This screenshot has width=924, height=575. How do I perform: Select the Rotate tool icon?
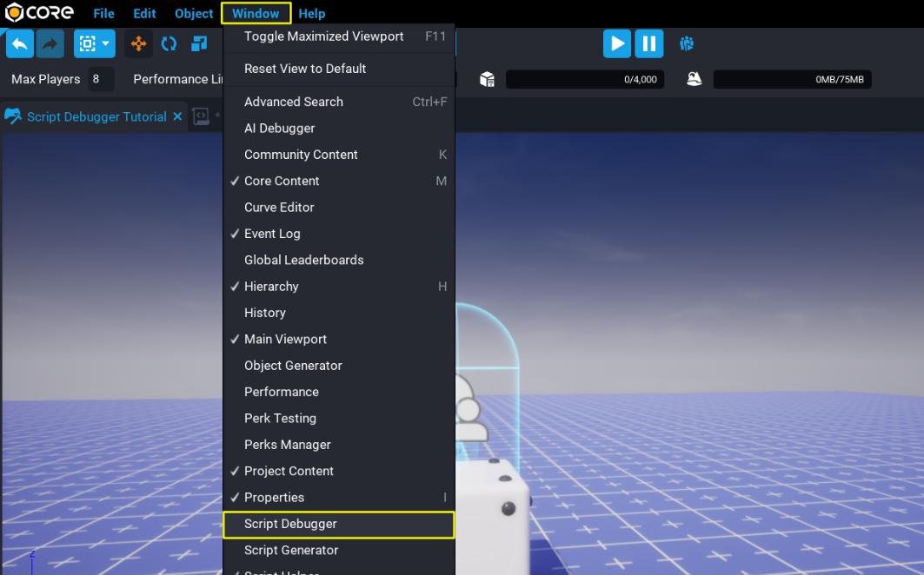pos(169,43)
